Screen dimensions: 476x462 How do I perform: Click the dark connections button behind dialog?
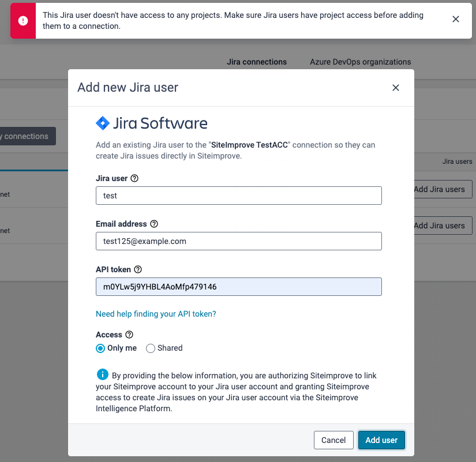(28, 136)
